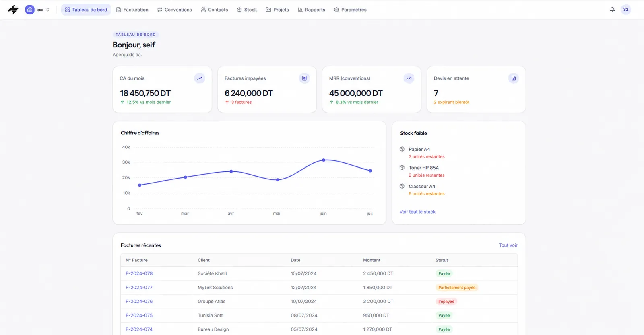Open invoice F-2024-076
This screenshot has height=335, width=644.
pyautogui.click(x=139, y=302)
